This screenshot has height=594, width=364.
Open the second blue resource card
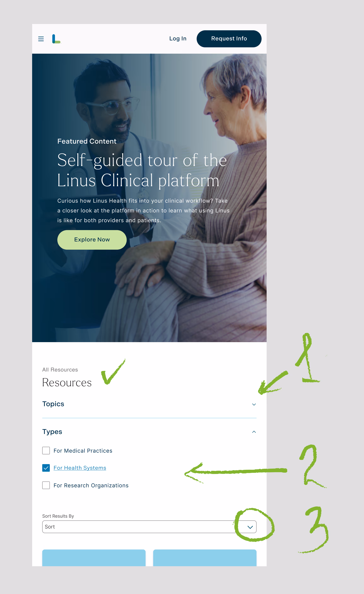(x=205, y=558)
